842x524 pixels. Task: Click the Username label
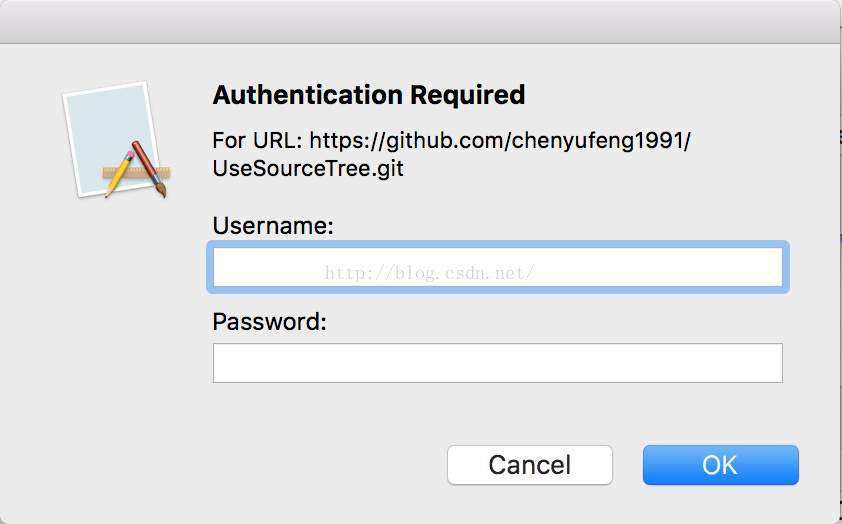[273, 227]
